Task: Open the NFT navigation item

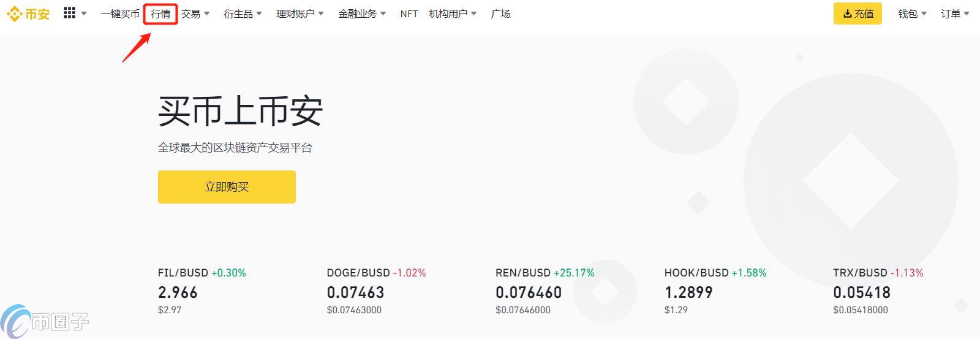Action: point(409,13)
